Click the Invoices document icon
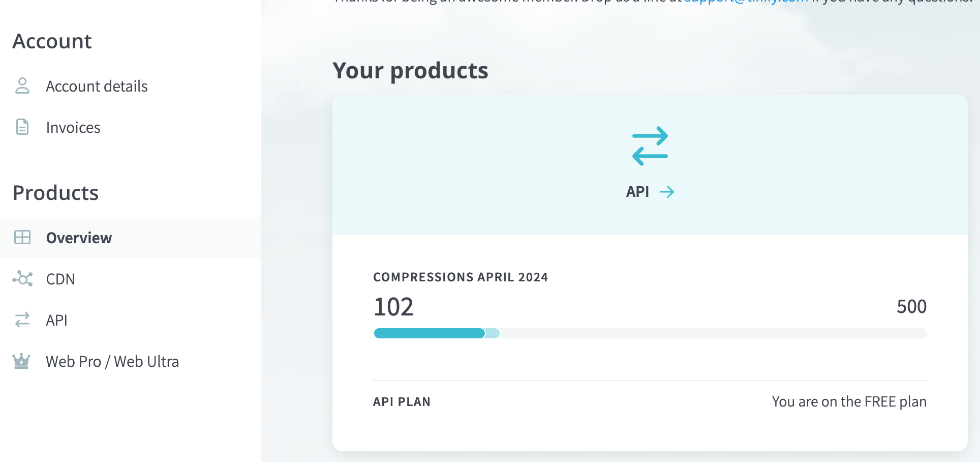 pos(22,127)
